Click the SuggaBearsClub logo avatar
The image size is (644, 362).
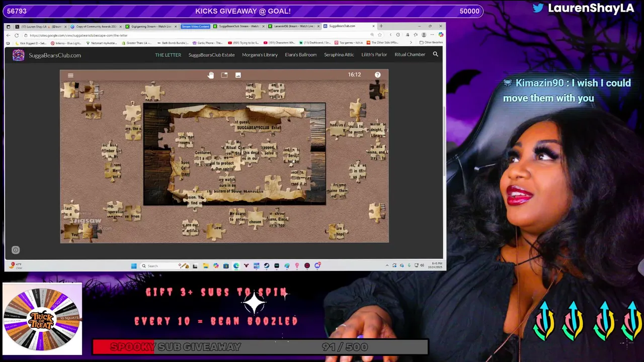[x=19, y=55]
